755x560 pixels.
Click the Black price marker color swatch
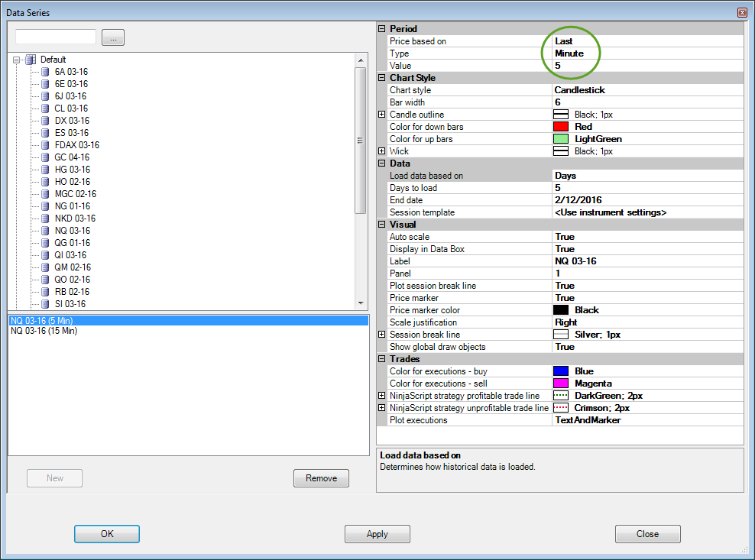(561, 310)
